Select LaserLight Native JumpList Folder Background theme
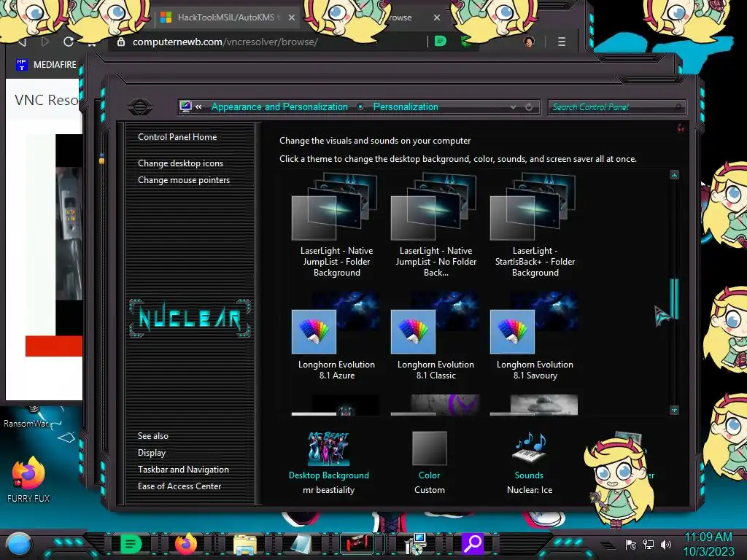Screen dimensions: 747x560 pos(336,226)
